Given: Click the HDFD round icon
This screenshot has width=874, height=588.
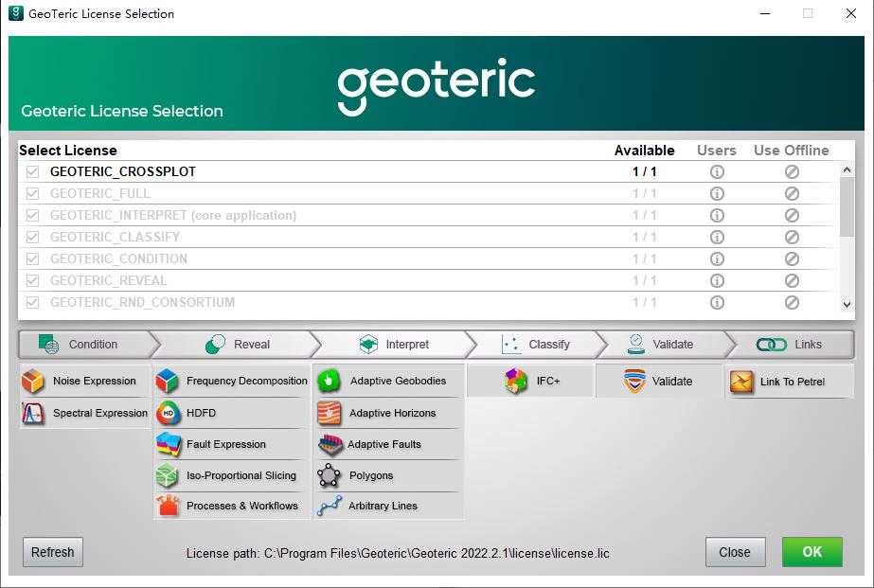Looking at the screenshot, I should click(x=168, y=413).
